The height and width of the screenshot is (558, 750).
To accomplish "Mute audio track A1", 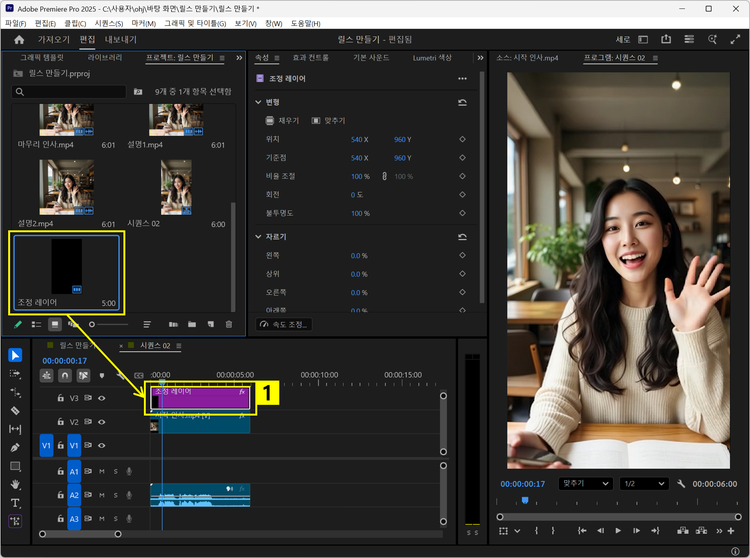I will pos(101,471).
